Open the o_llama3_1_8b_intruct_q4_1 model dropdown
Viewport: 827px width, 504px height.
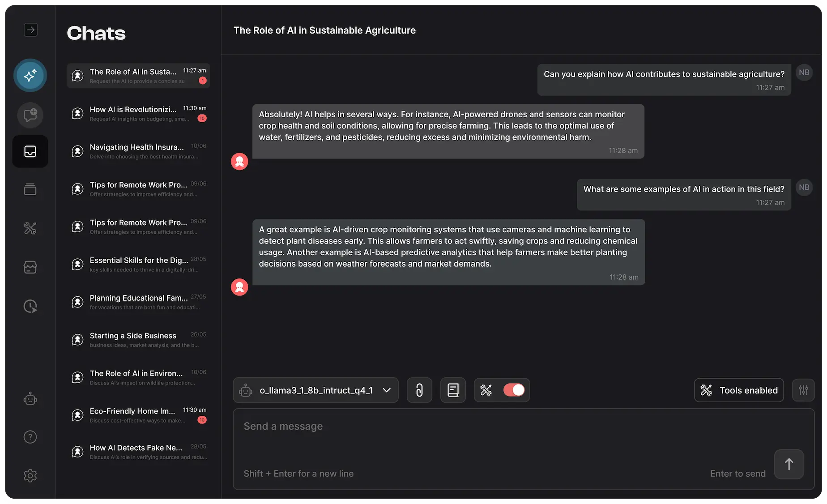pos(315,390)
